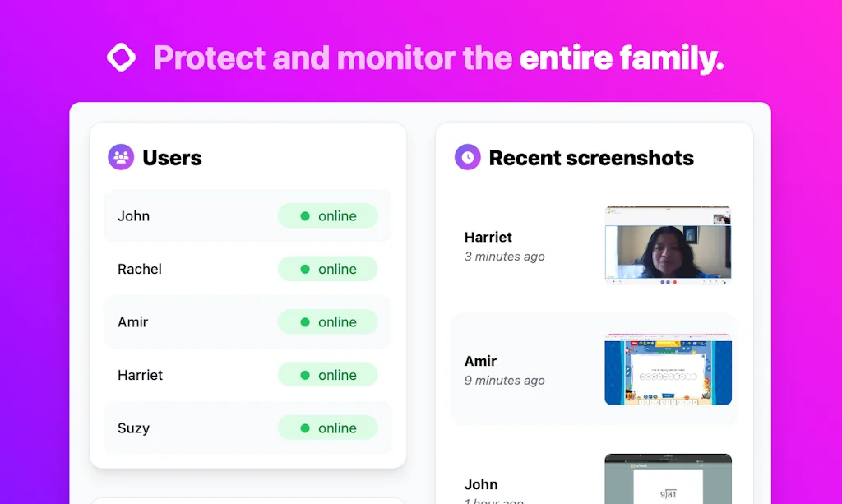Click Amir's name in Recent screenshots
The image size is (842, 504).
point(481,361)
